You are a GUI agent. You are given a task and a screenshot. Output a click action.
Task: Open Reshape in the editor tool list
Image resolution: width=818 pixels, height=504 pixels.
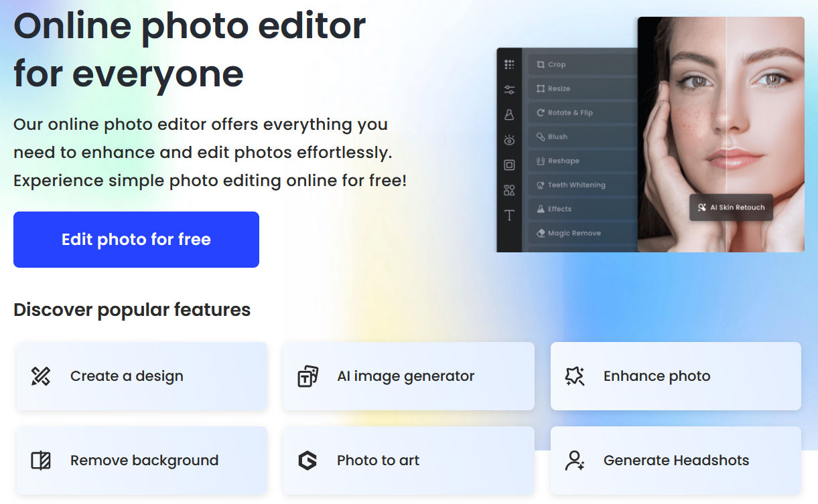pos(582,161)
